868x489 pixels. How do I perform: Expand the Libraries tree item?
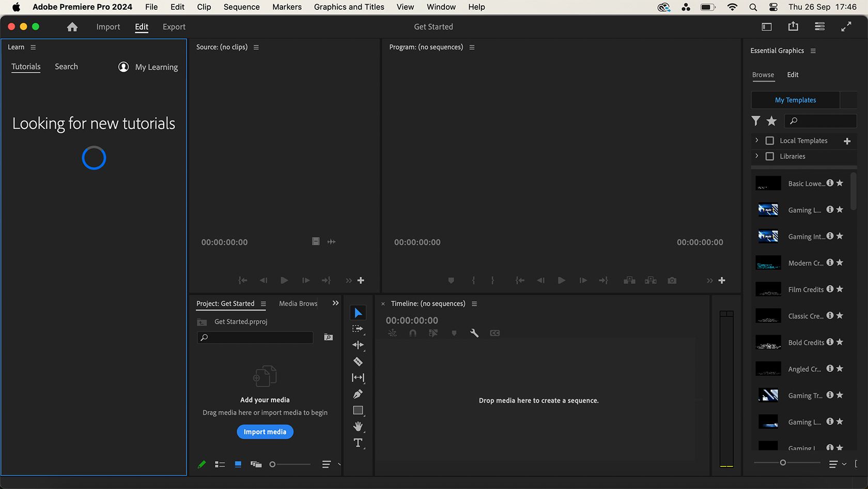pos(756,156)
